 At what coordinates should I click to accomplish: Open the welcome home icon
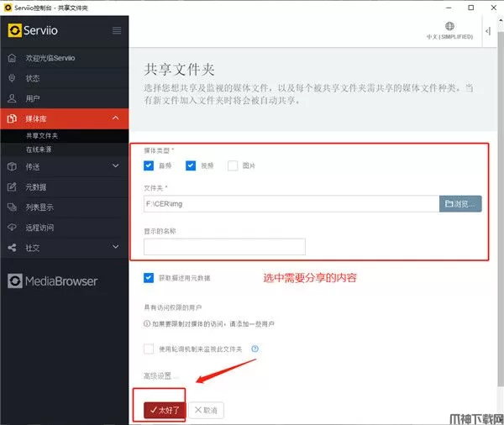point(12,58)
